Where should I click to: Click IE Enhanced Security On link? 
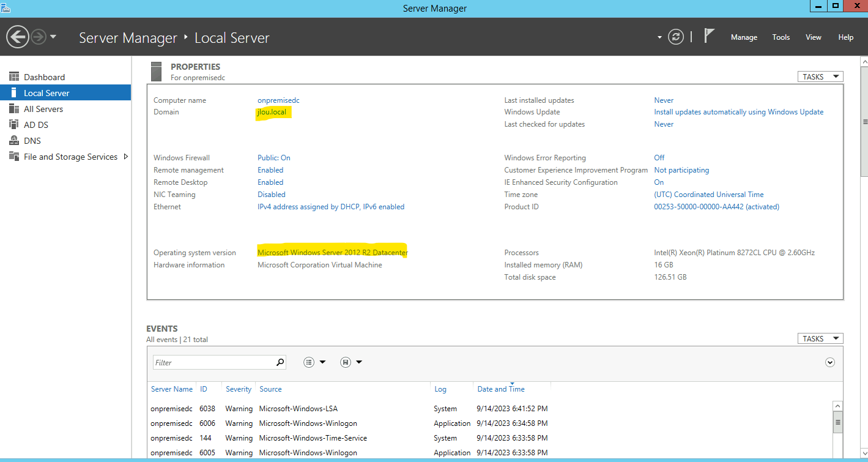659,182
